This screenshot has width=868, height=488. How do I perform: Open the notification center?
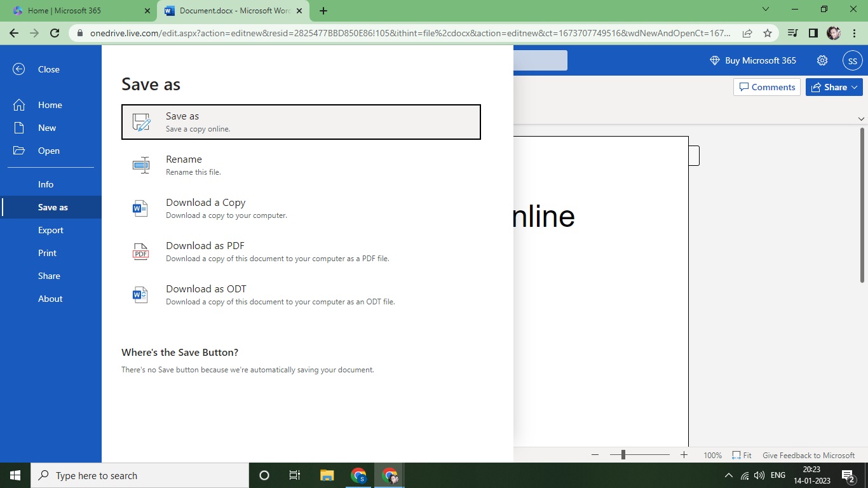coord(848,475)
